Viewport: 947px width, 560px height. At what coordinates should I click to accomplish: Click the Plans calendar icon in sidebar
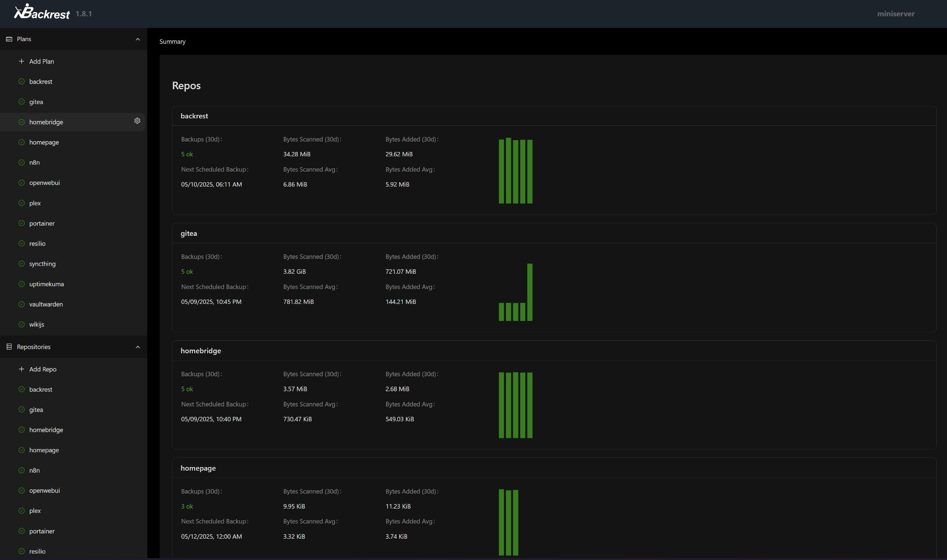pyautogui.click(x=9, y=39)
